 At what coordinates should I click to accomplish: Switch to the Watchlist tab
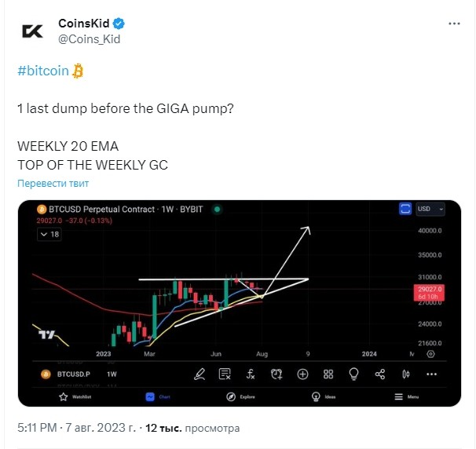[75, 397]
